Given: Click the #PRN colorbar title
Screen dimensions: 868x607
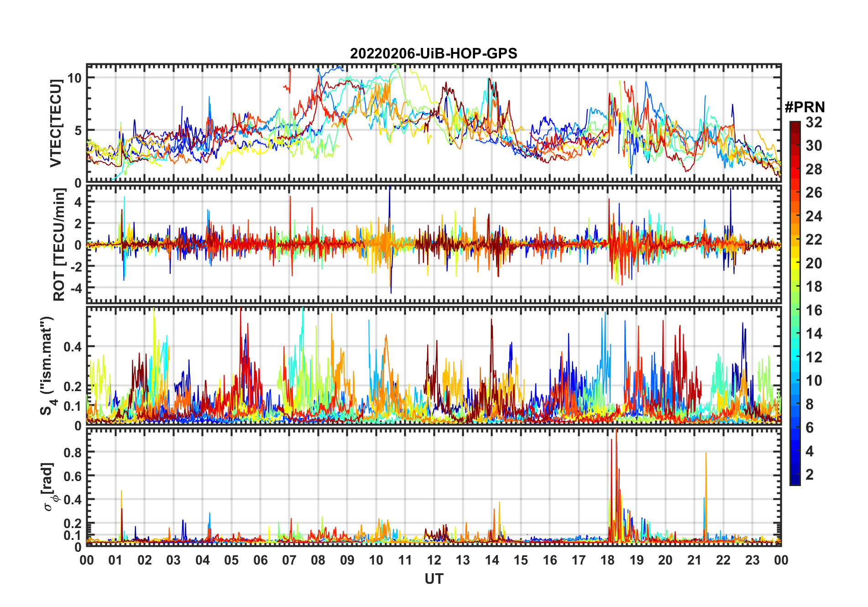Looking at the screenshot, I should 805,107.
